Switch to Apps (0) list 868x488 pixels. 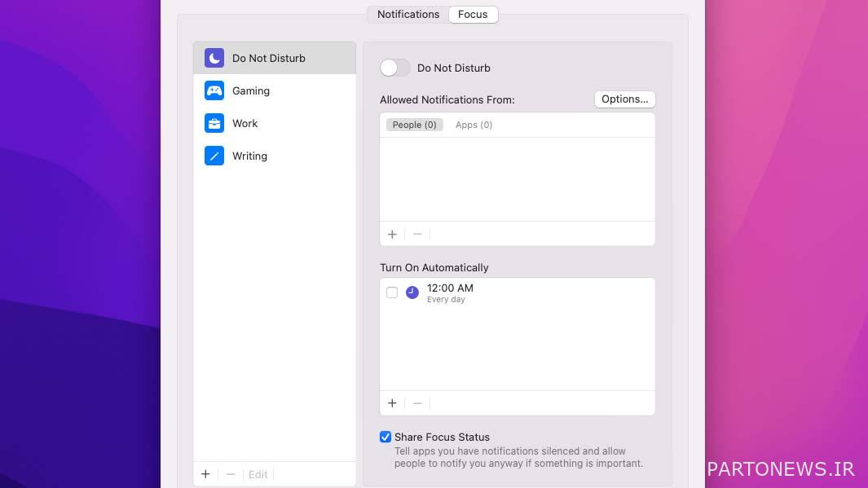pyautogui.click(x=474, y=125)
